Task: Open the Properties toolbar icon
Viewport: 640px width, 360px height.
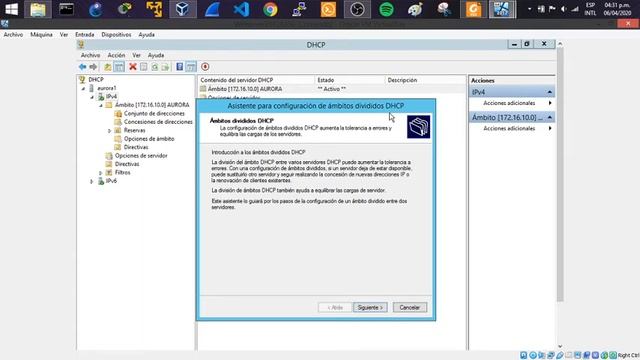Action: point(144,67)
